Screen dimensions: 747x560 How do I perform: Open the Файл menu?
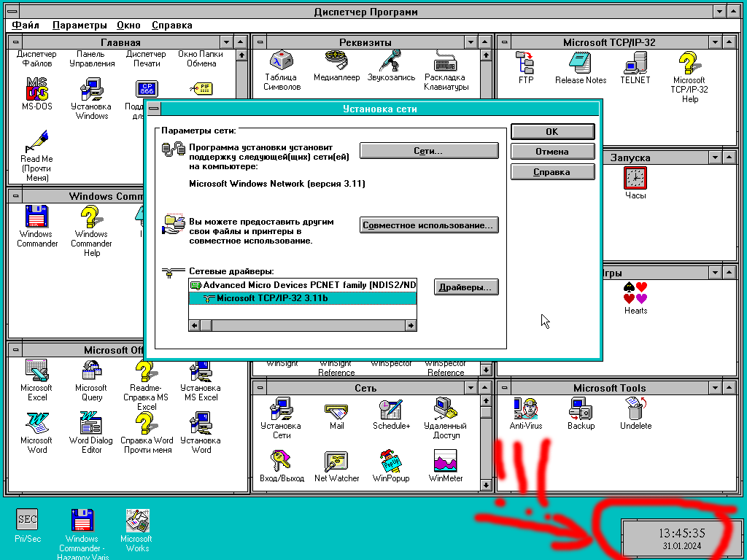tap(26, 26)
